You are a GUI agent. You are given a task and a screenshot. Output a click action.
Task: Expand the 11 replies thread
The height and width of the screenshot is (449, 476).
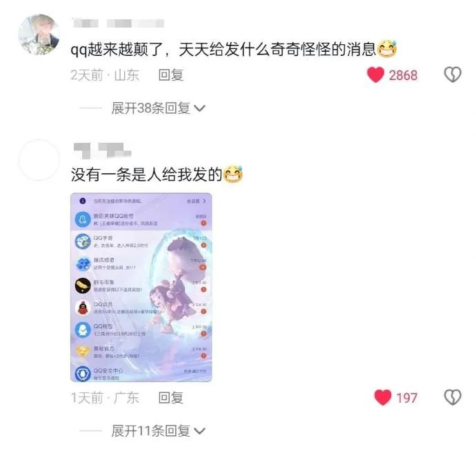158,431
